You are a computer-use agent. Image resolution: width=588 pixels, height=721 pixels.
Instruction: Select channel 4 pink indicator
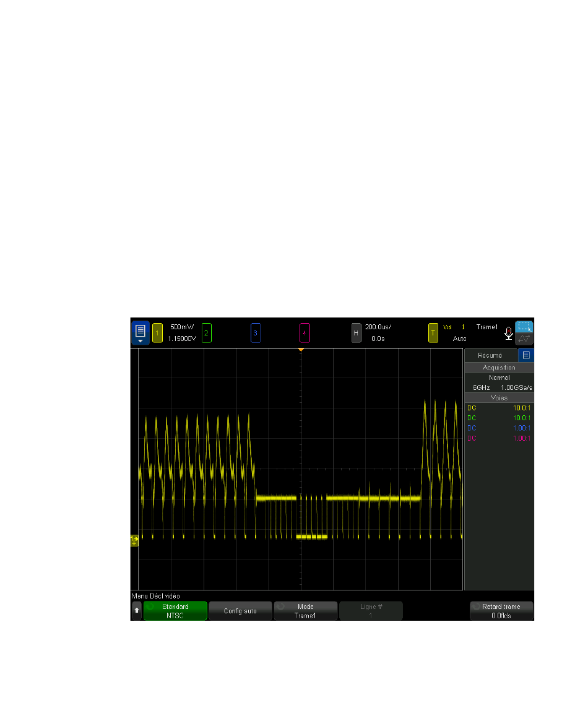(x=305, y=333)
